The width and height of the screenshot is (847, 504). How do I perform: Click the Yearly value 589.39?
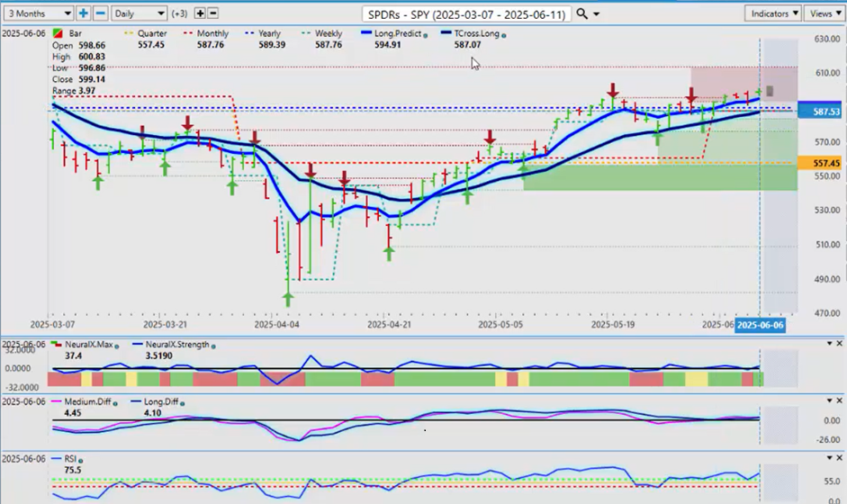coord(272,45)
